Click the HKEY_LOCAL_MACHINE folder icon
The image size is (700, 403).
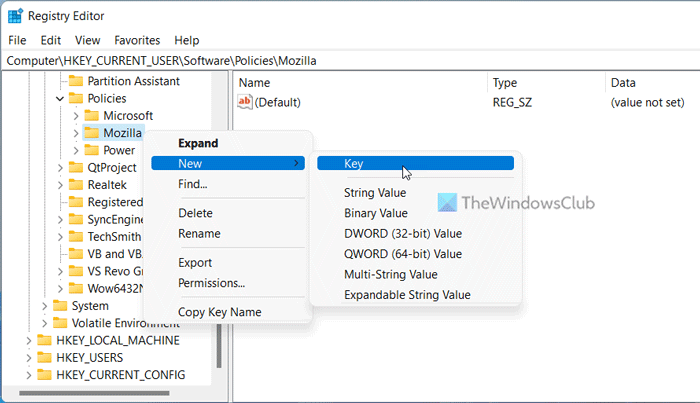tap(44, 341)
